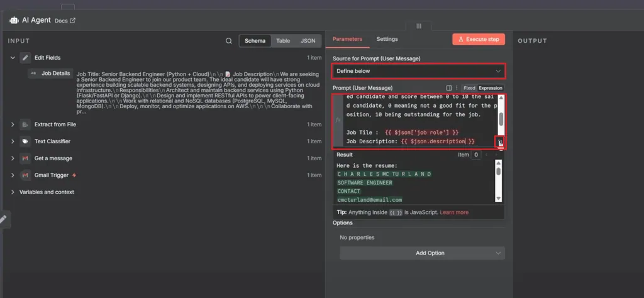Click the scroll-up arrow in the prompt editor

tap(501, 98)
